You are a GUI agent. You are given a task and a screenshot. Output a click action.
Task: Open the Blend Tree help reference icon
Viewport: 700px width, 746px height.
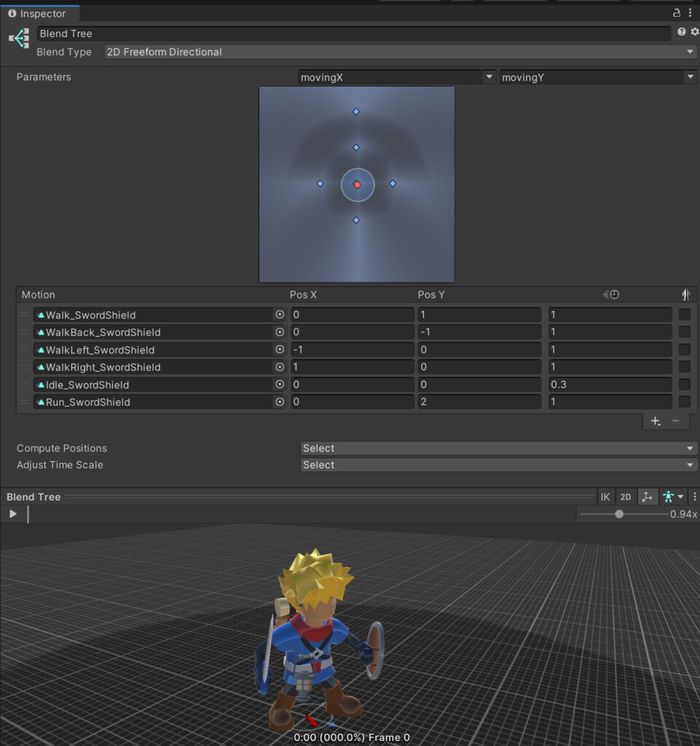[x=682, y=31]
